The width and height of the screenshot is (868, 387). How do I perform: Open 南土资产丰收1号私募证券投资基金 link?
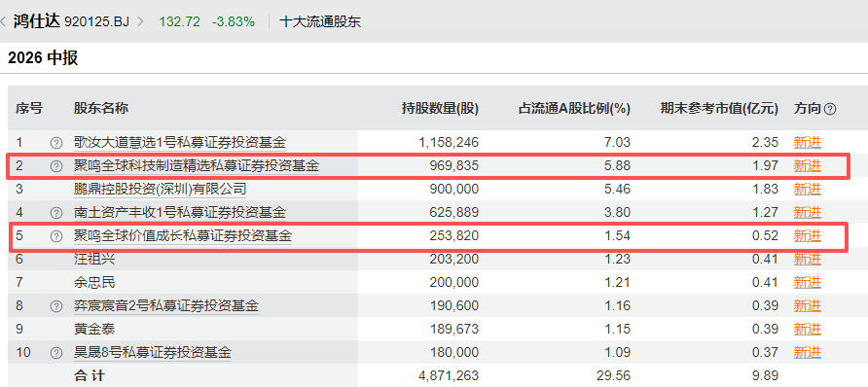(x=180, y=212)
